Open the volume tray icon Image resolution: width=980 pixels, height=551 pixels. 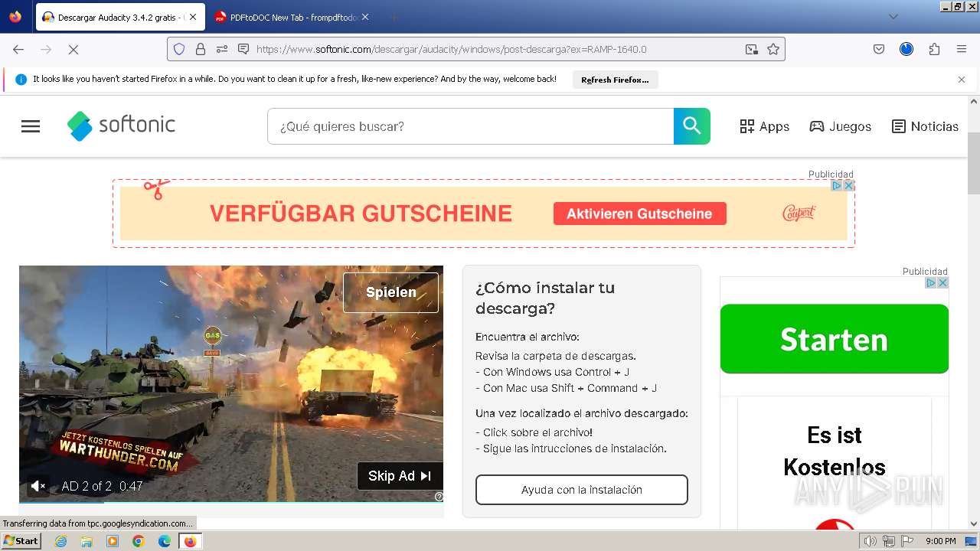click(x=870, y=541)
